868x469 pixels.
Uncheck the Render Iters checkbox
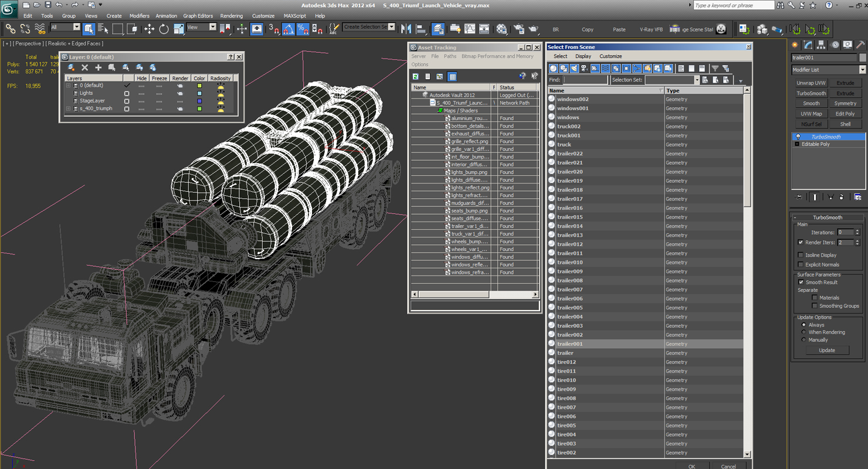[x=801, y=242]
